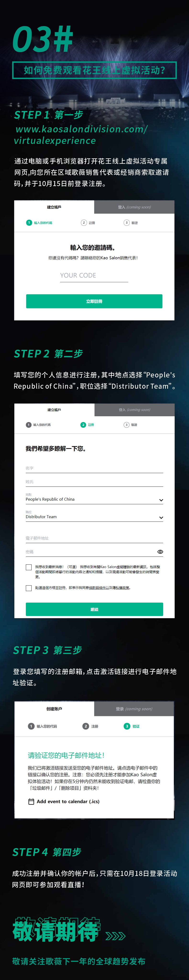The width and height of the screenshot is (189, 980).
Task: Check the terms agreement checkbox 點選這個方框並註冊
Action: [x=28, y=588]
